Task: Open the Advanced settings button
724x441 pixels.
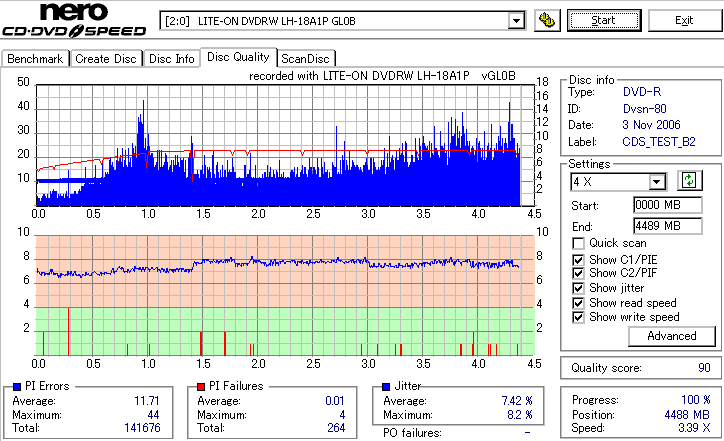Action: pyautogui.click(x=671, y=336)
